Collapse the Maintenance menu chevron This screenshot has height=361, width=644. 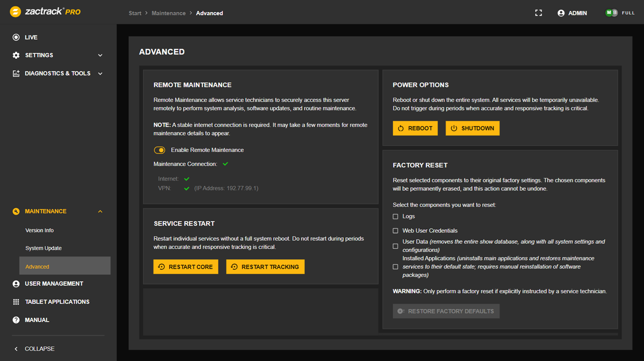click(x=100, y=211)
